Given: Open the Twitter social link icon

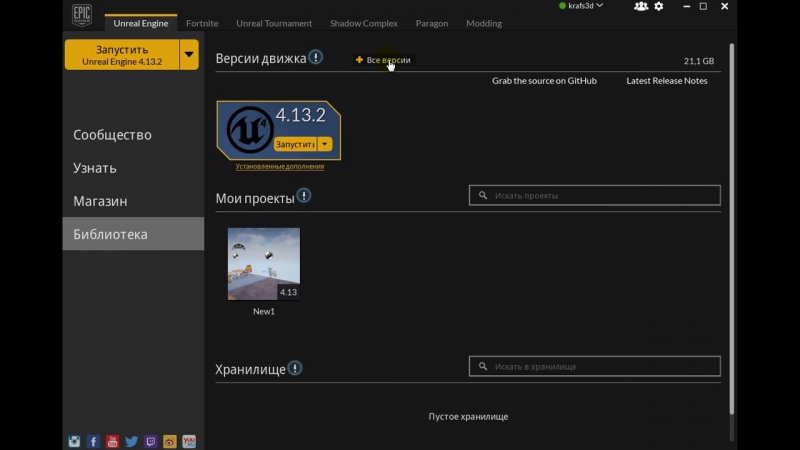Looking at the screenshot, I should [x=132, y=441].
